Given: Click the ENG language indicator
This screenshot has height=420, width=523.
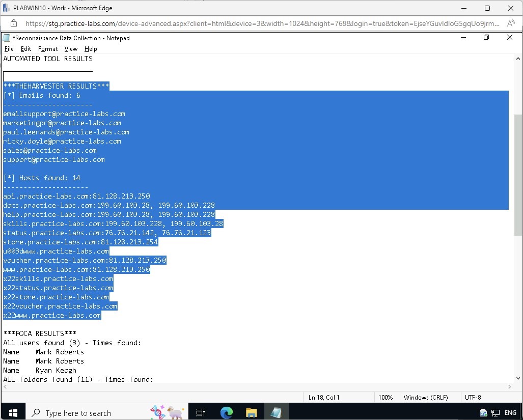Looking at the screenshot, I should click(x=510, y=413).
